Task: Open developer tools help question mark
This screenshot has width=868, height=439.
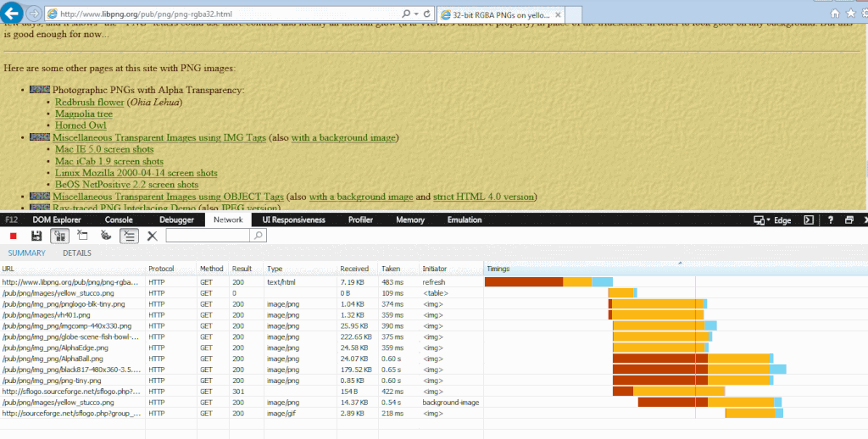Action: tap(831, 220)
